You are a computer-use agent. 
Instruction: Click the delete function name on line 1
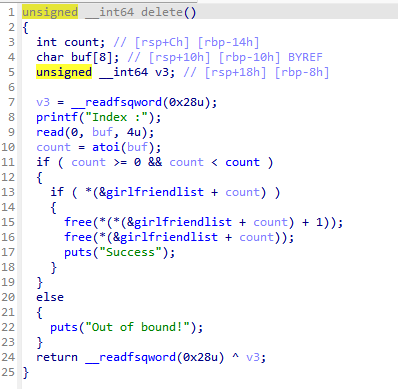point(162,12)
